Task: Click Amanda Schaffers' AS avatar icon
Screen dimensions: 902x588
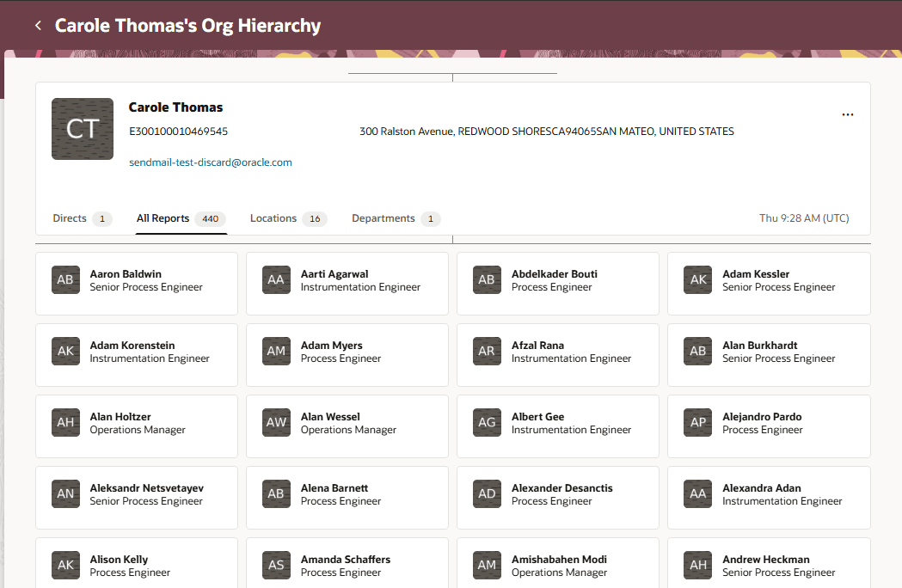Action: point(276,565)
